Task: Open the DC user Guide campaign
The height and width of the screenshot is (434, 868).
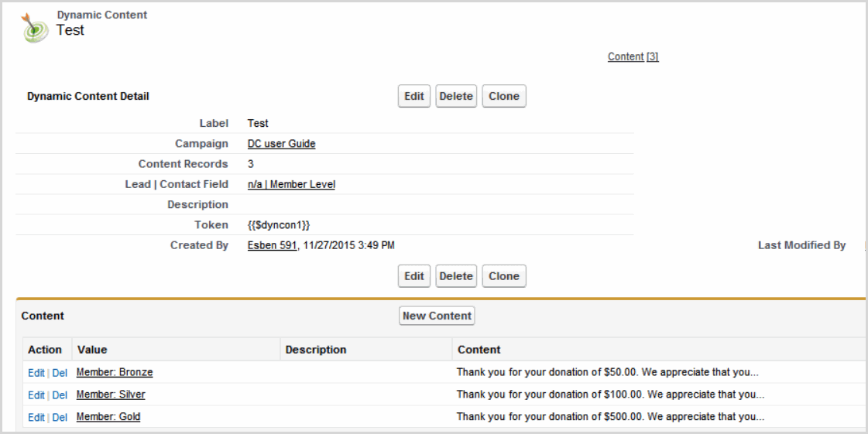Action: (x=281, y=144)
